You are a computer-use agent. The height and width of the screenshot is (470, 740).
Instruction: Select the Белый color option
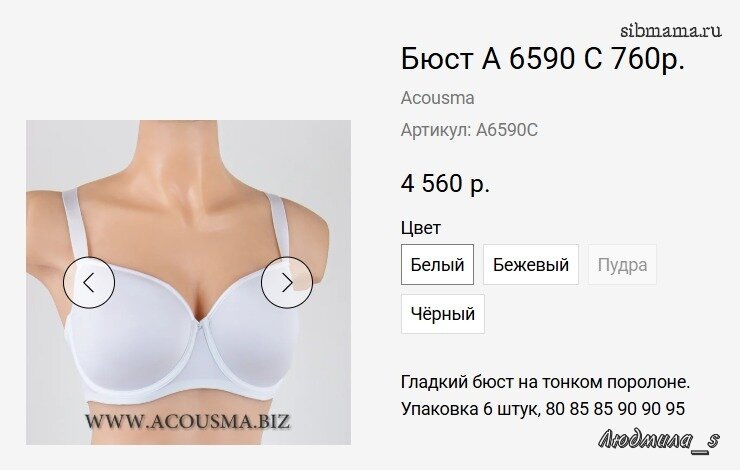point(437,265)
